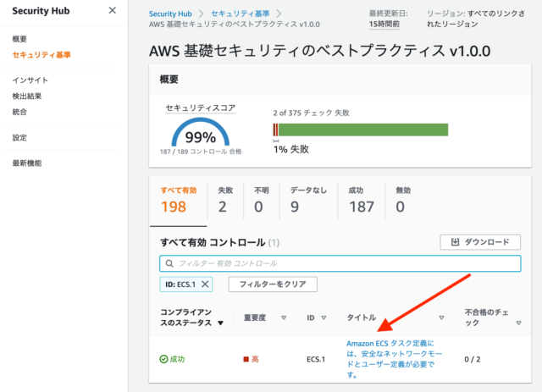Click the ダウンロード button
542x392 pixels.
(x=480, y=242)
